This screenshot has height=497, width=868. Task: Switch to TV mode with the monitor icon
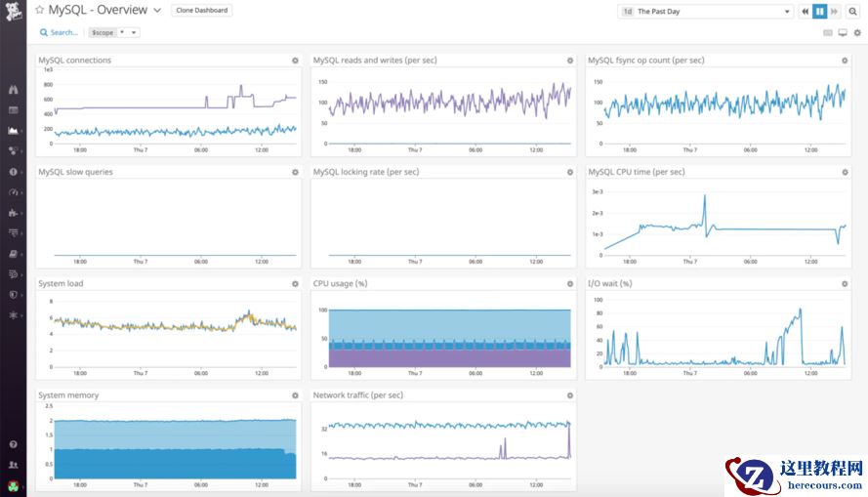[843, 32]
